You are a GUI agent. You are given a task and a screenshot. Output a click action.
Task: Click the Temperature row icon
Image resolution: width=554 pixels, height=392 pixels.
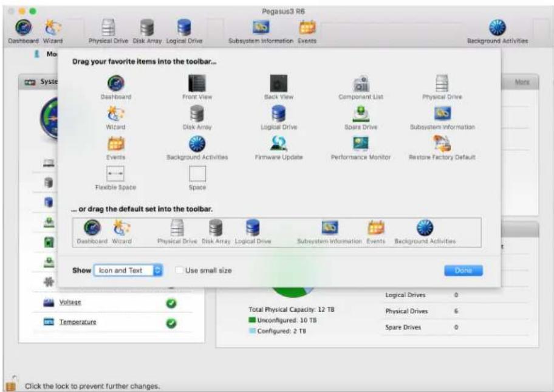tap(49, 322)
